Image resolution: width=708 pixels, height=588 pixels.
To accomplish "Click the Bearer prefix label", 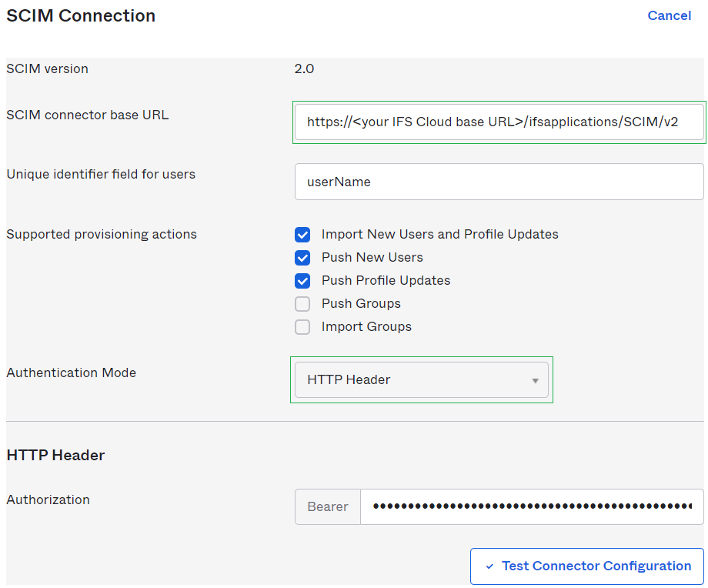I will [328, 506].
